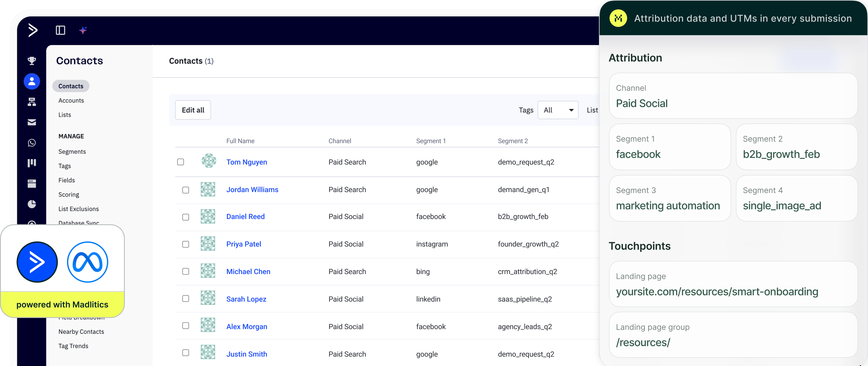Open the WhatsApp icon in sidebar

(32, 143)
